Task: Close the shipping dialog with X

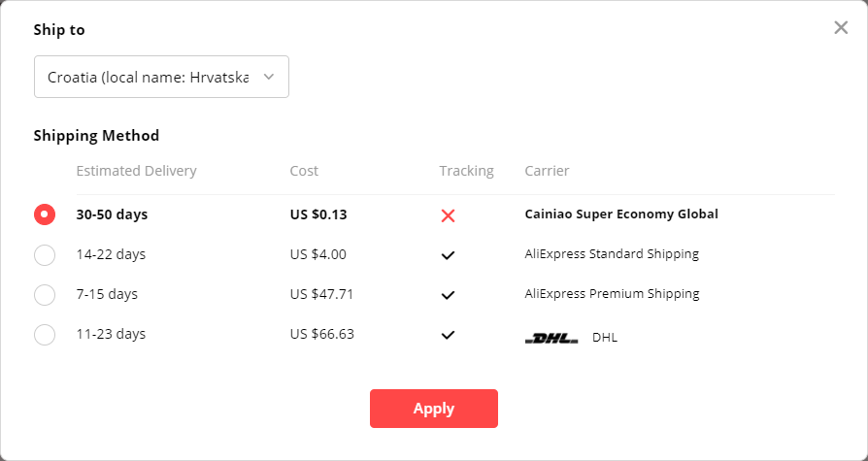Action: (x=841, y=28)
